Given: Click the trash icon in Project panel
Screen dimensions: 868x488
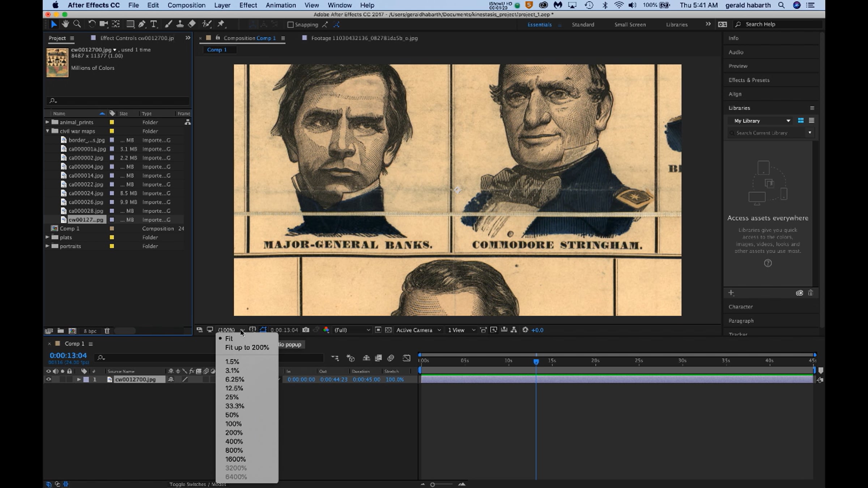Looking at the screenshot, I should coord(107,331).
